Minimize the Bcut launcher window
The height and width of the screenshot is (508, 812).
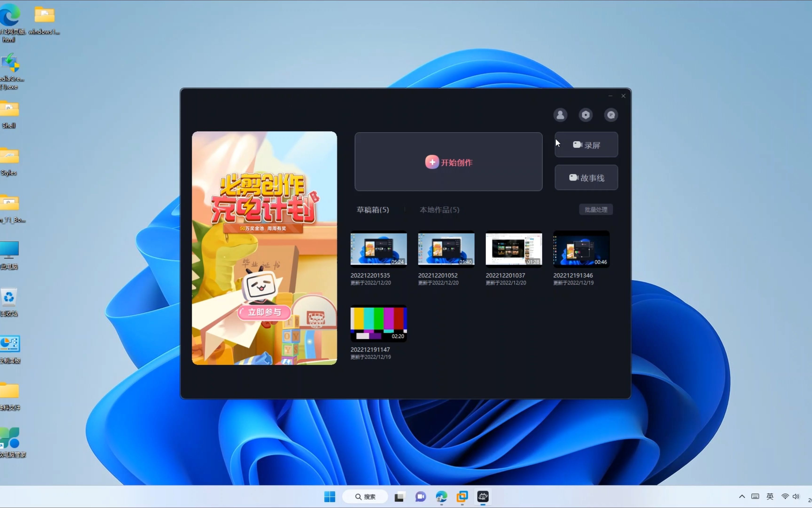coord(610,96)
